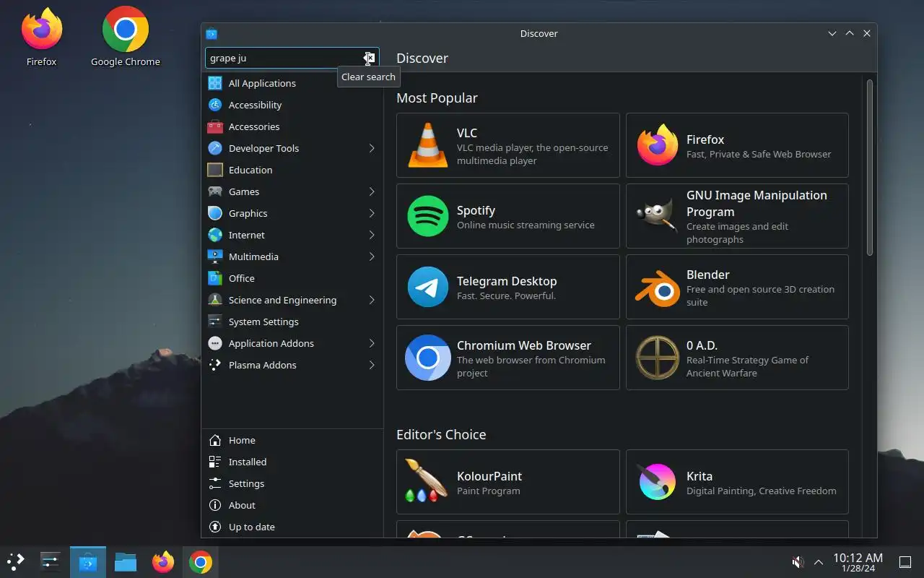This screenshot has height=578, width=924.
Task: Open the Telegram Desktop entry
Action: click(508, 287)
